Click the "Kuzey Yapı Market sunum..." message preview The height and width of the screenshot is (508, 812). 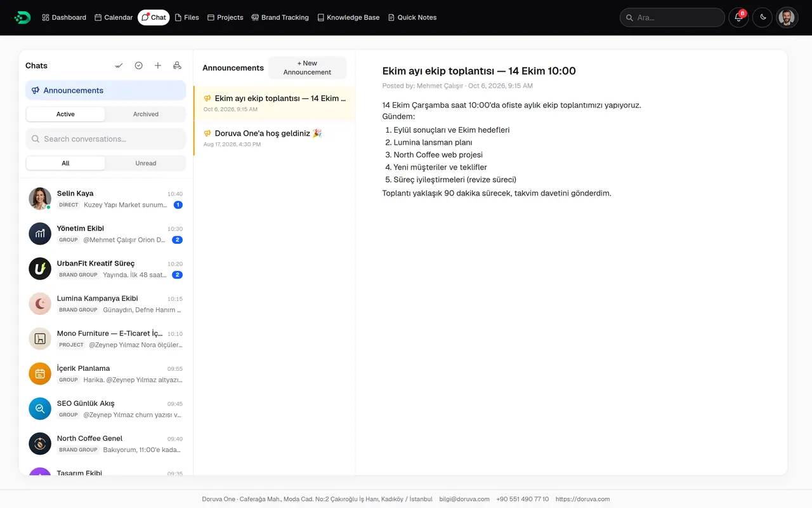(125, 205)
